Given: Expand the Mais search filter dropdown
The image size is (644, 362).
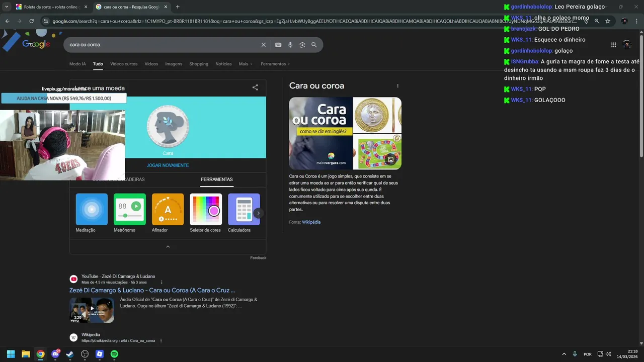Looking at the screenshot, I should pyautogui.click(x=246, y=64).
